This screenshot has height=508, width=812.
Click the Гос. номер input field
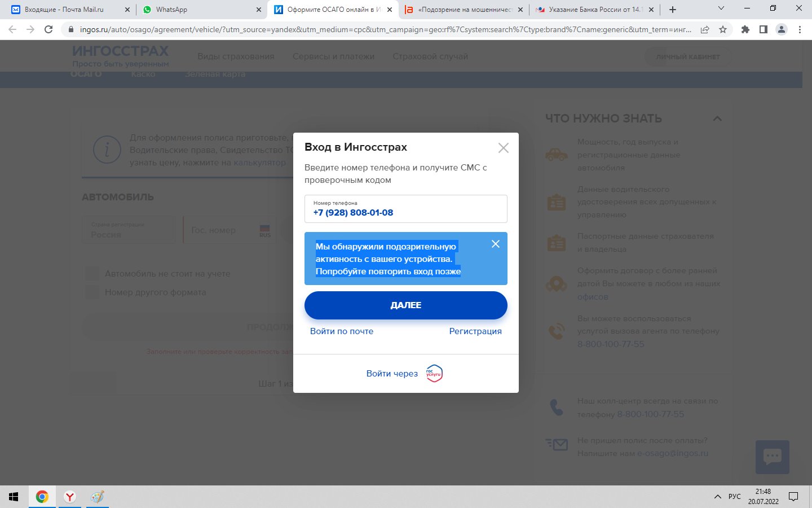coord(230,230)
